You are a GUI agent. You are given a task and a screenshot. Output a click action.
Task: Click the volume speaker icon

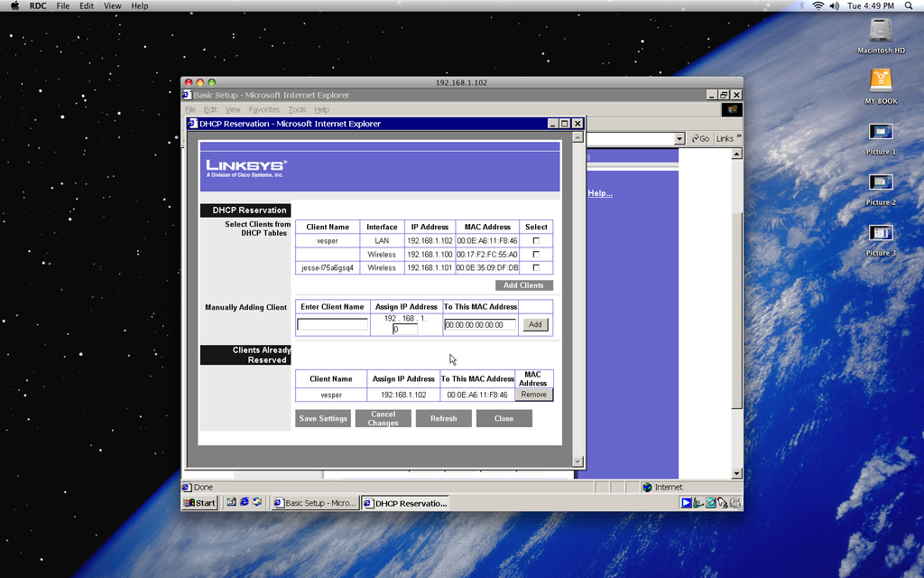tap(835, 6)
